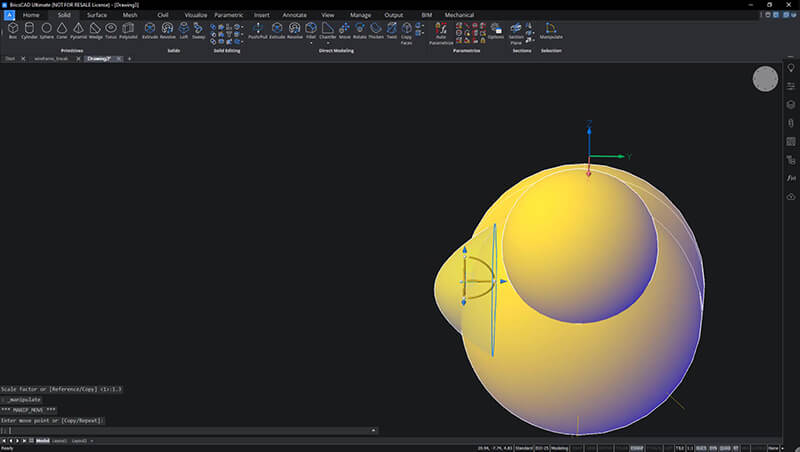The image size is (800, 452).
Task: Select the Cylinder primitive tool
Action: [x=29, y=30]
